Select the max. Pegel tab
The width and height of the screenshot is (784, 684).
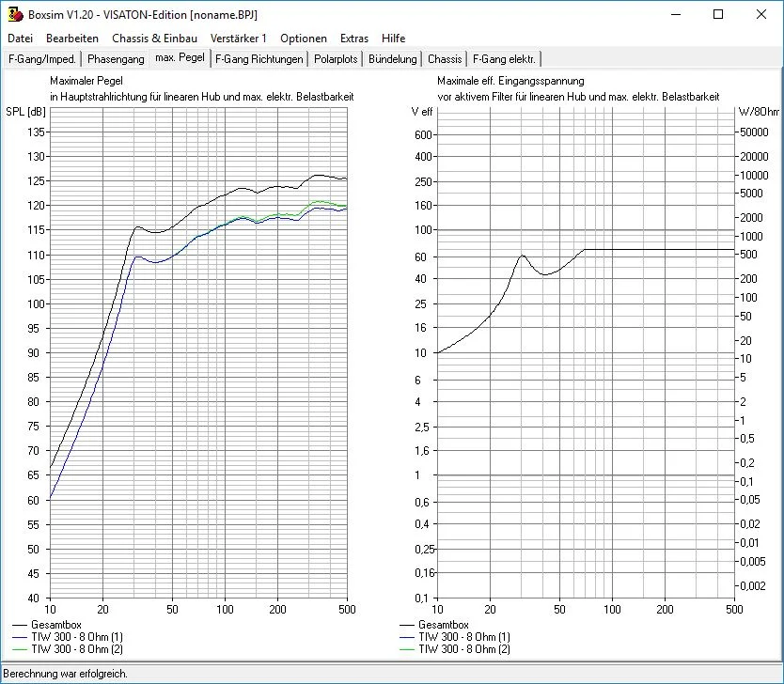[180, 58]
